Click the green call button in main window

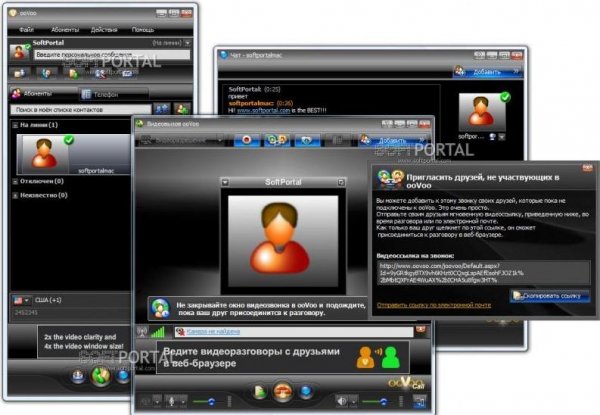click(x=101, y=376)
